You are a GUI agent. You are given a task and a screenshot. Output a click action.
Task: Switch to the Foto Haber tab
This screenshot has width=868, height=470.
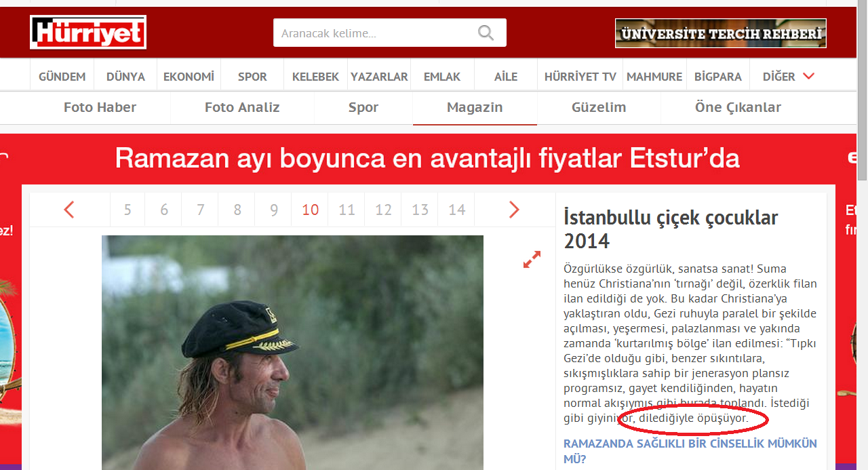(x=100, y=107)
